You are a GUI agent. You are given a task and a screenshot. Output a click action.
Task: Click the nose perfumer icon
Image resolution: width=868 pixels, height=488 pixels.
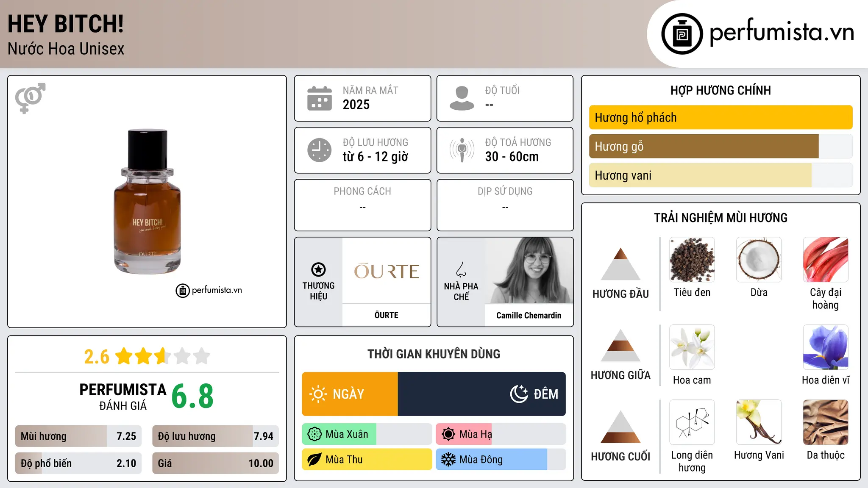coord(461,269)
